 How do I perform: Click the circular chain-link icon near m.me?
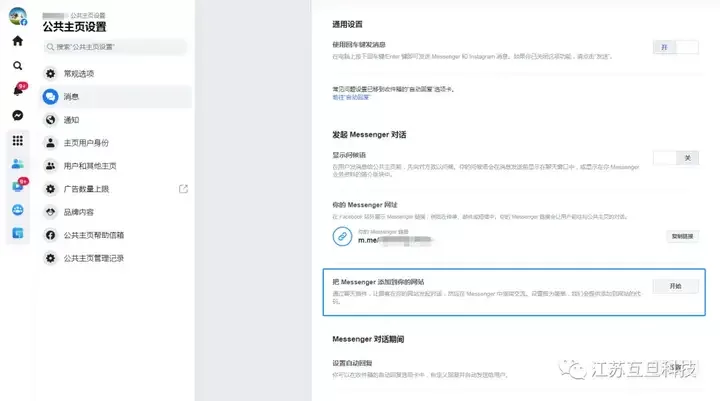pos(342,237)
